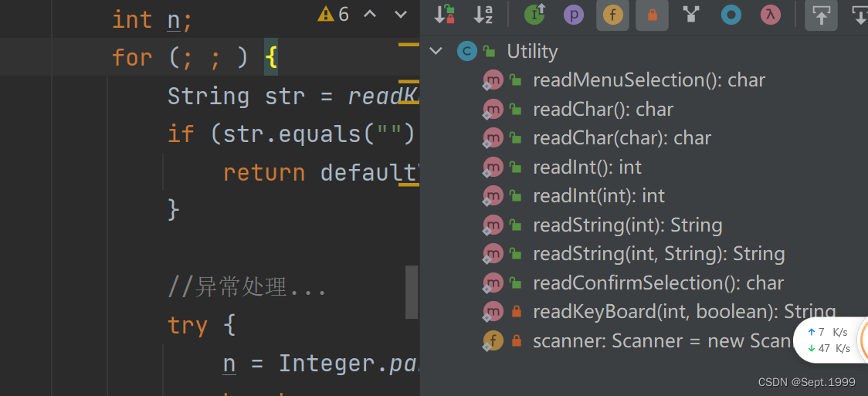Click public lock icon beside readMenuSelection
Image resolution: width=868 pixels, height=396 pixels.
pos(515,80)
